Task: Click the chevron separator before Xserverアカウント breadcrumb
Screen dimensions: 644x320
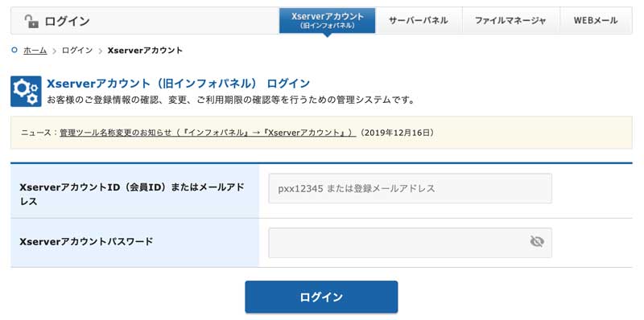Action: [x=100, y=51]
